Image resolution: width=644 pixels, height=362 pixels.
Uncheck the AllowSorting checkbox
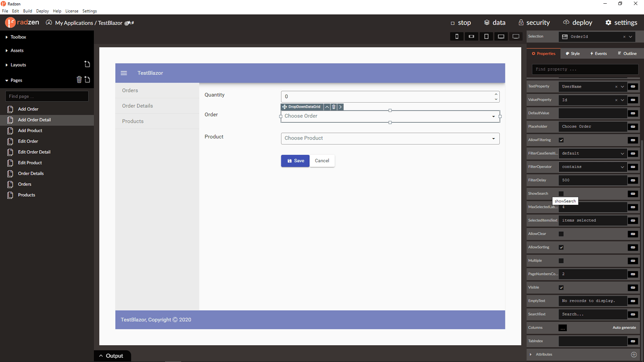click(x=561, y=247)
